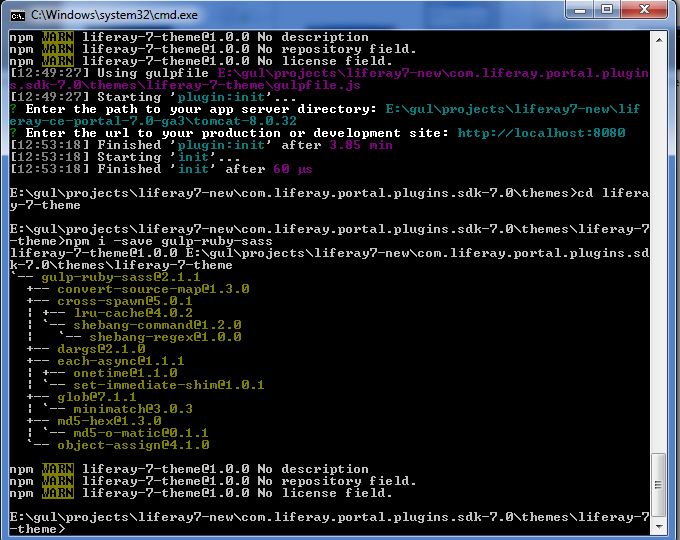Click 'Enter the path to your app server directory'
Viewport: 680px width, 540px height.
point(200,109)
